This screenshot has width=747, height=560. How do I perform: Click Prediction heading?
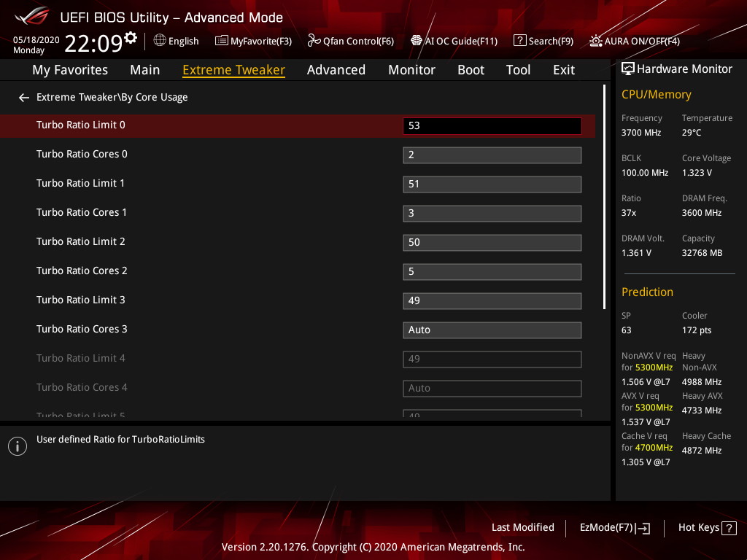click(647, 292)
